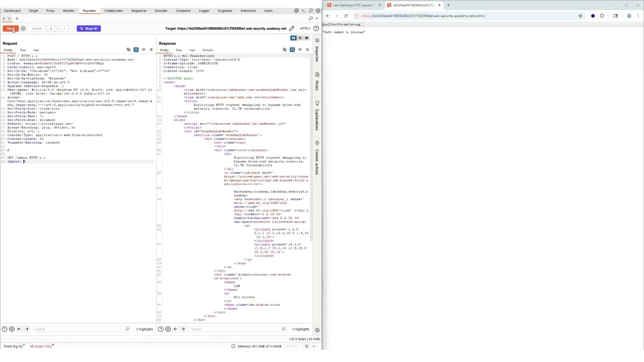Screen dimensions: 644x362
Task: Jump to previous match in Request search
Action: coord(19,329)
